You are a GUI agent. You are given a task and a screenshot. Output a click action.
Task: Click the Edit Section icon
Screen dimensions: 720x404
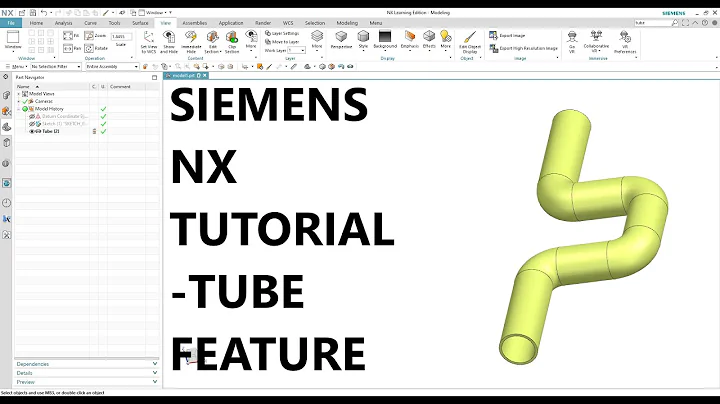tap(212, 36)
